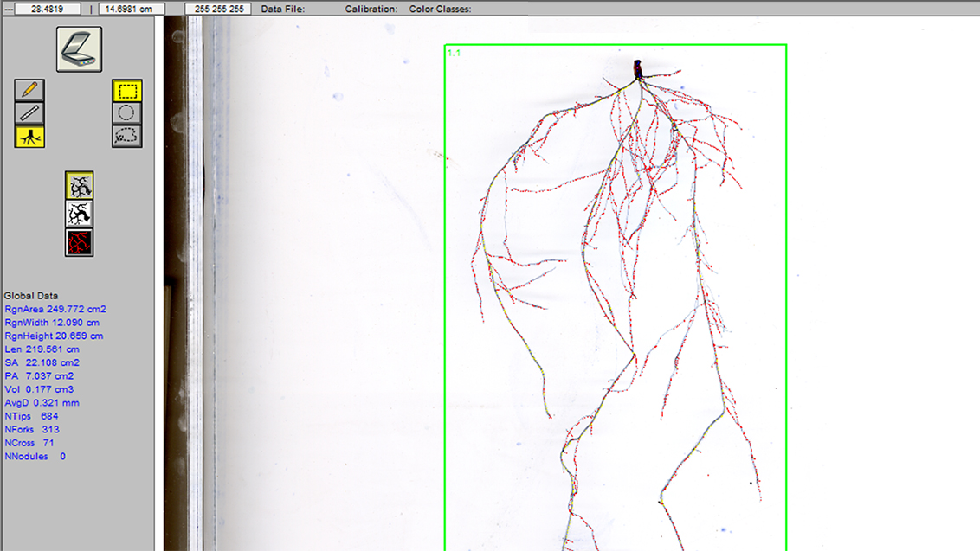Click the NTips 684 value

coord(31,416)
